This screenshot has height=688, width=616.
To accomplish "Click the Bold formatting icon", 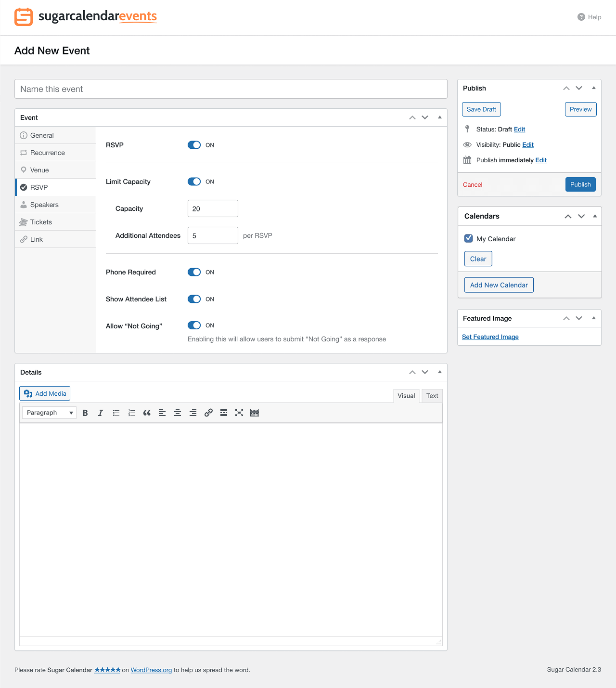I will [85, 413].
